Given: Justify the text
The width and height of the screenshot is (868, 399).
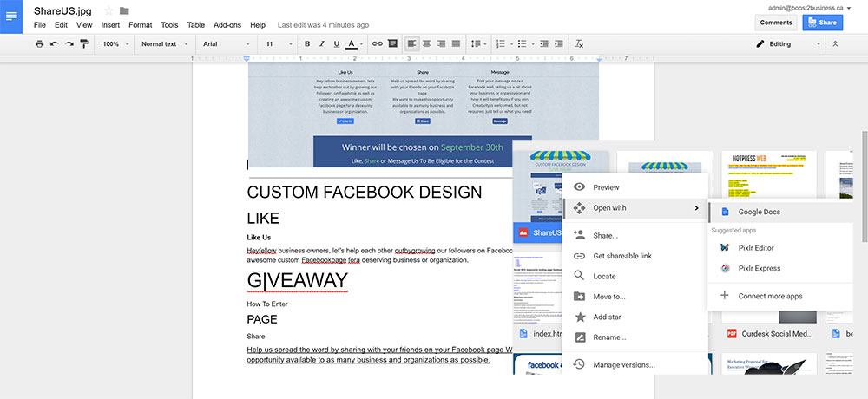Looking at the screenshot, I should pyautogui.click(x=457, y=43).
